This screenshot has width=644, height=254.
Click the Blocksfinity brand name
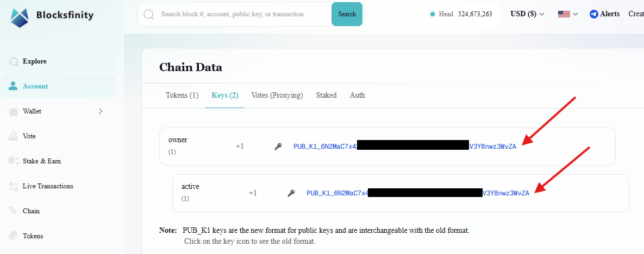click(65, 16)
